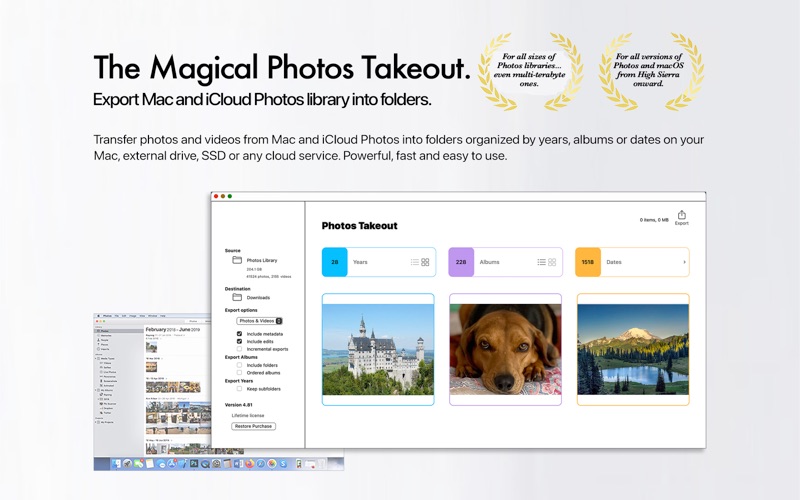
Task: Click the orange 1518 dates count swatch
Action: pos(588,262)
